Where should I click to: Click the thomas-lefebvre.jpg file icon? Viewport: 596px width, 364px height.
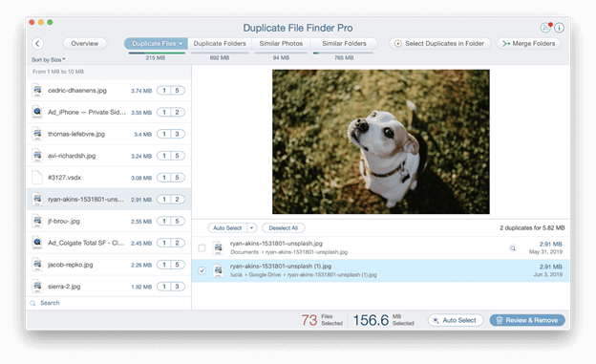coord(37,134)
